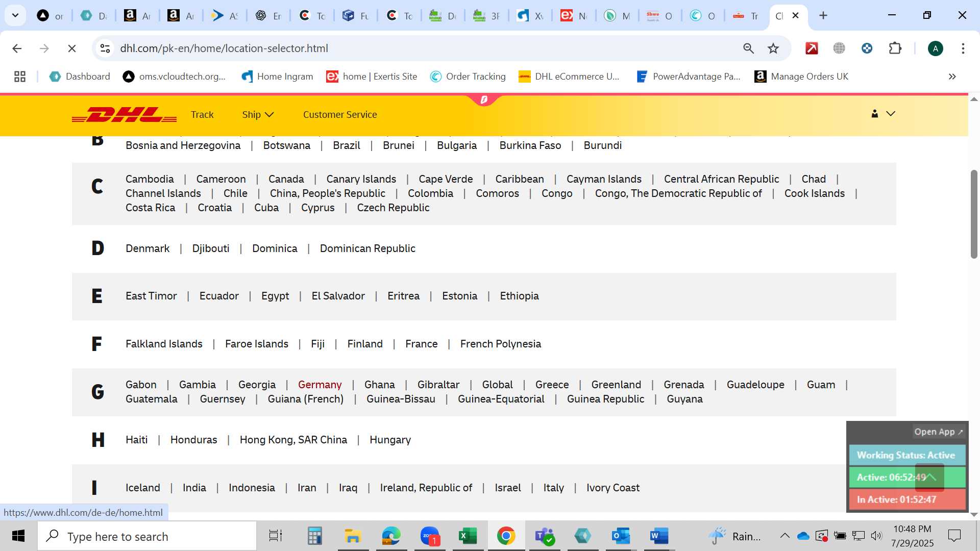Open Outlook from taskbar
Image resolution: width=980 pixels, height=551 pixels.
coord(621,536)
